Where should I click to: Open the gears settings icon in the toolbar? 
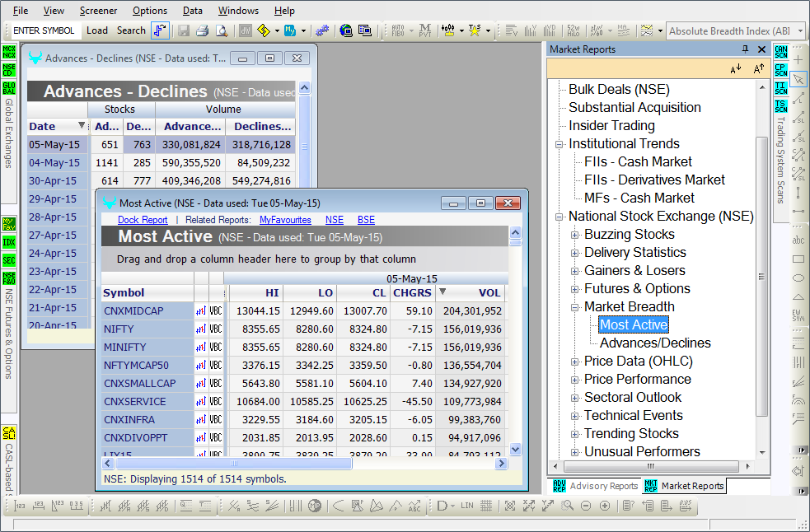322,31
